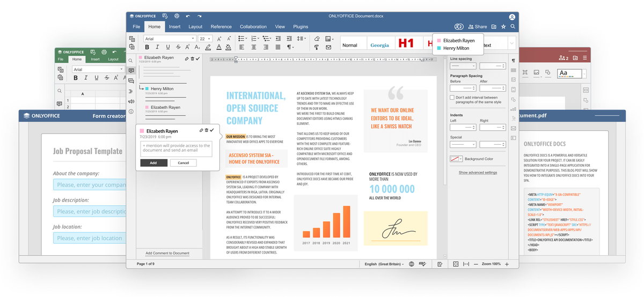Viewport: 644px width, 297px height.
Task: Click the copy style paintbrush icon
Action: (x=317, y=47)
